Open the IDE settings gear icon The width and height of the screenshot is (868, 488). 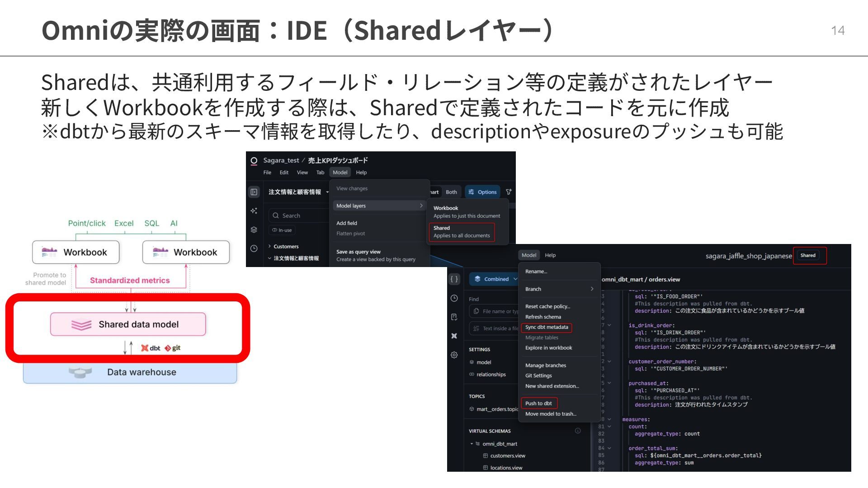[x=454, y=355]
